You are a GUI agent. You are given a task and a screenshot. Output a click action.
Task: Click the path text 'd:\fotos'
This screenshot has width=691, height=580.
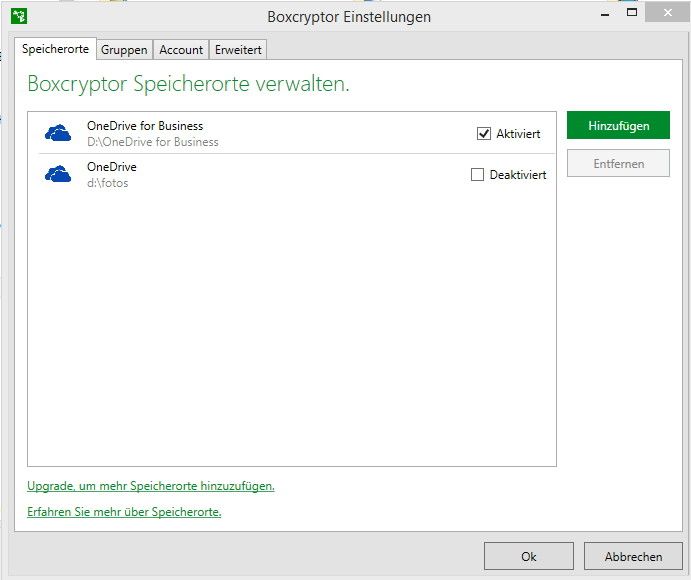pos(108,183)
